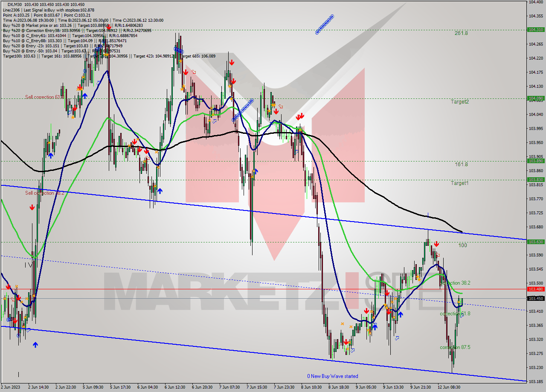The height and width of the screenshot is (392, 546).
Task: Click the green 104.090 price tag
Action: click(536, 98)
